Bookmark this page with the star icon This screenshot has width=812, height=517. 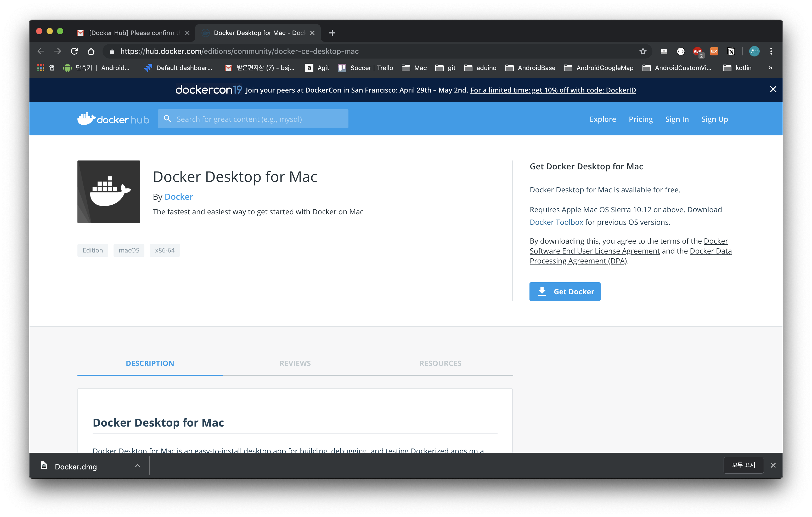point(643,51)
